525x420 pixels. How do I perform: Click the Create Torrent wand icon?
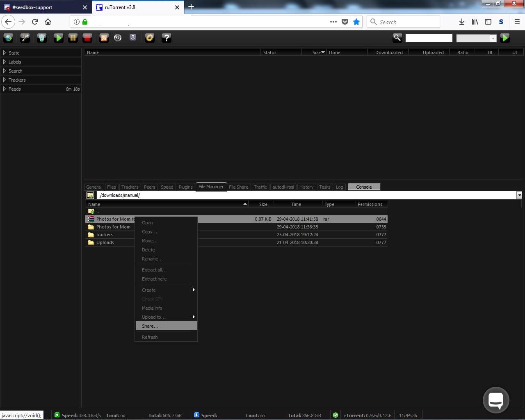click(25, 38)
